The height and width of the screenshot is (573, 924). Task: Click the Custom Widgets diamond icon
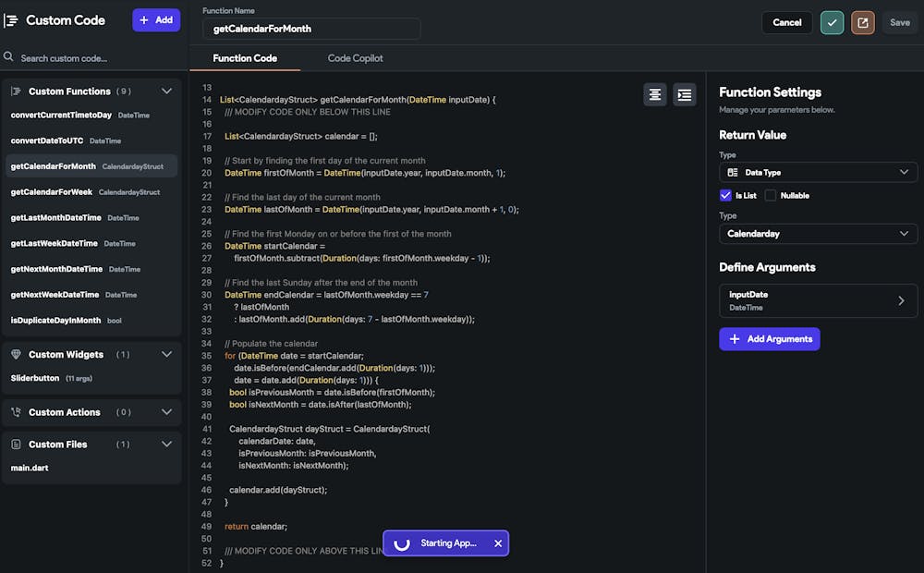(x=16, y=355)
